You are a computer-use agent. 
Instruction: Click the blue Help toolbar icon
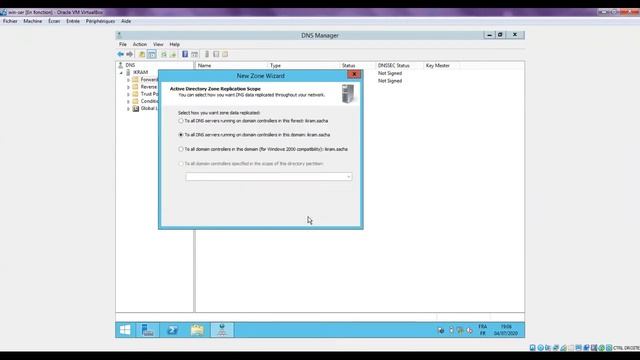coord(185,54)
